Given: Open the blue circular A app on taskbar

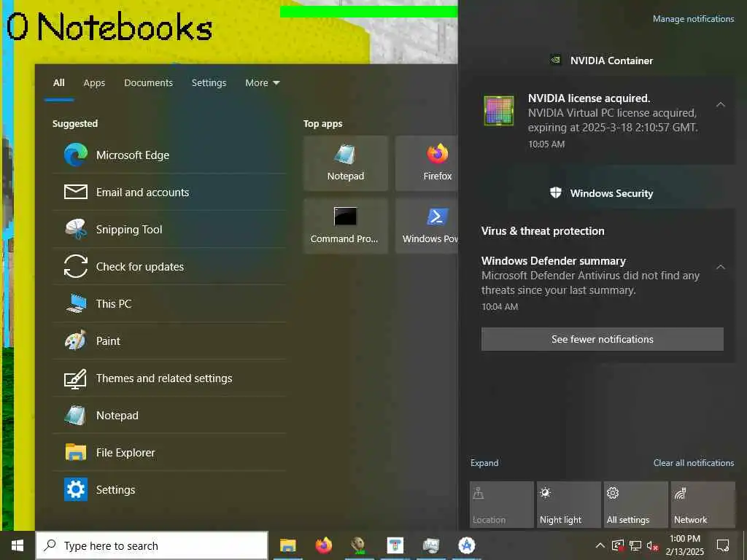Looking at the screenshot, I should click(x=466, y=545).
